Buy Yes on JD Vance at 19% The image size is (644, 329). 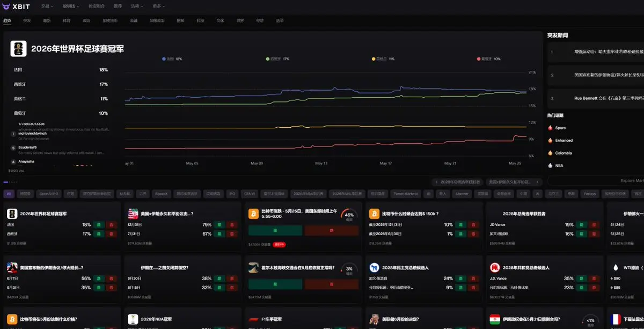(582, 225)
